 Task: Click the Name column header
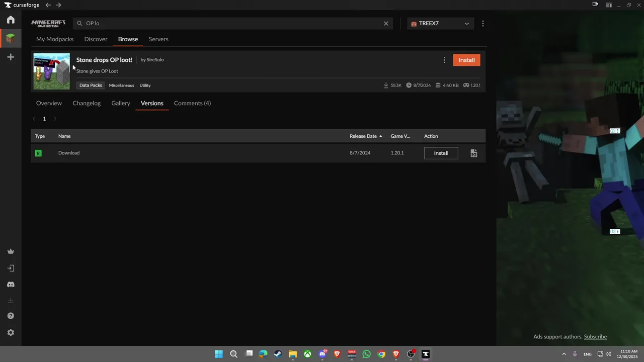[64, 136]
